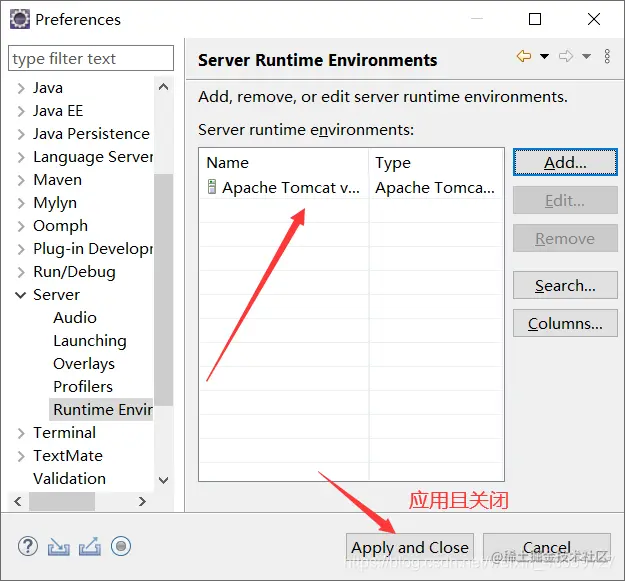The height and width of the screenshot is (581, 625).
Task: Expand the Language Servers node
Action: [x=21, y=157]
